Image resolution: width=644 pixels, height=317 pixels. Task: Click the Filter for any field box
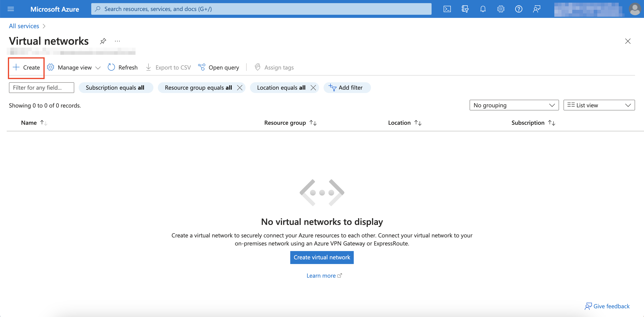(x=41, y=87)
